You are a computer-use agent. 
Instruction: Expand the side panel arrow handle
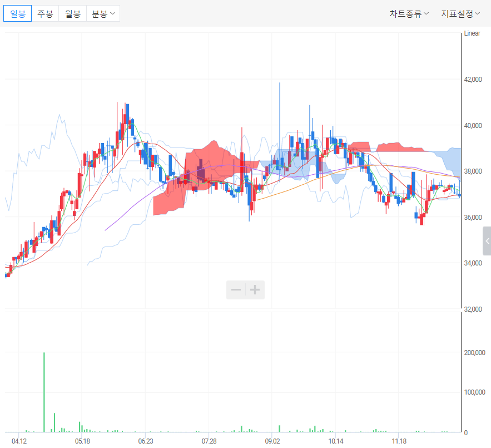[487, 241]
